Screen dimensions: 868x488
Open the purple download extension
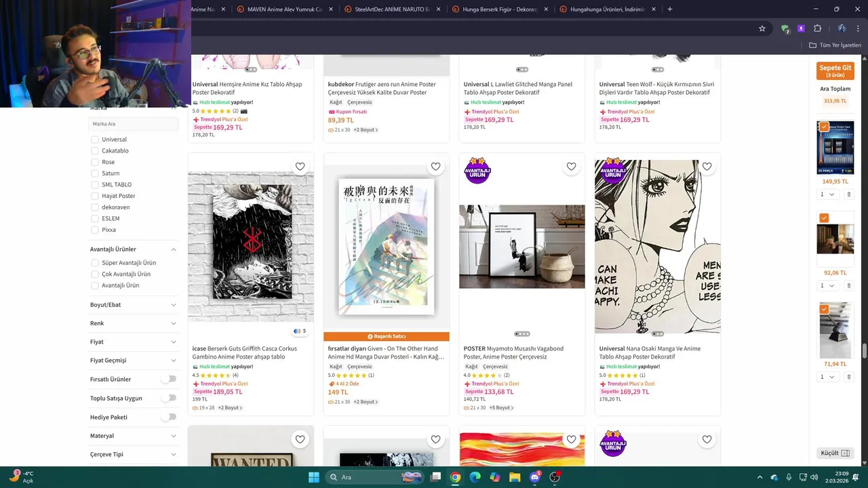pos(801,28)
